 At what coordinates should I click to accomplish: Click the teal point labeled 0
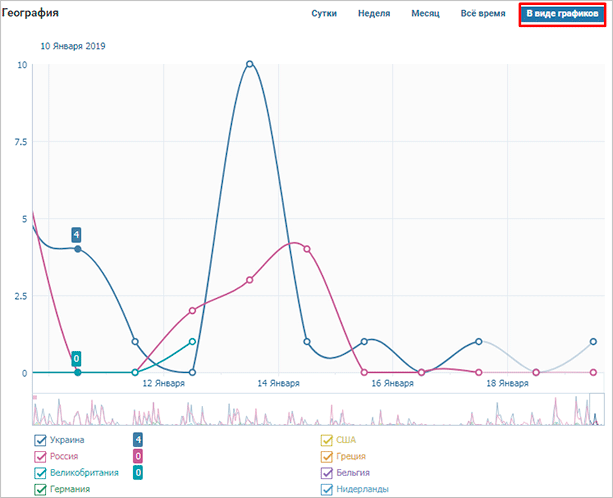[x=77, y=372]
